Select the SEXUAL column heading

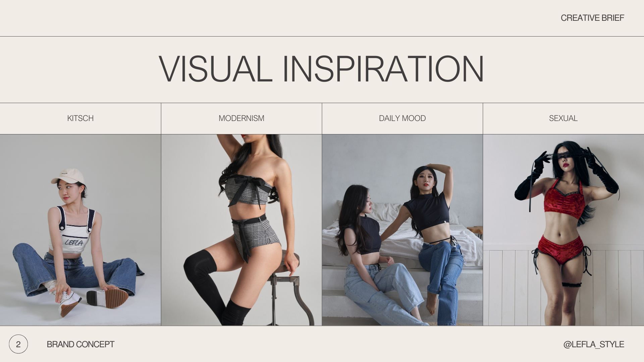(x=563, y=118)
